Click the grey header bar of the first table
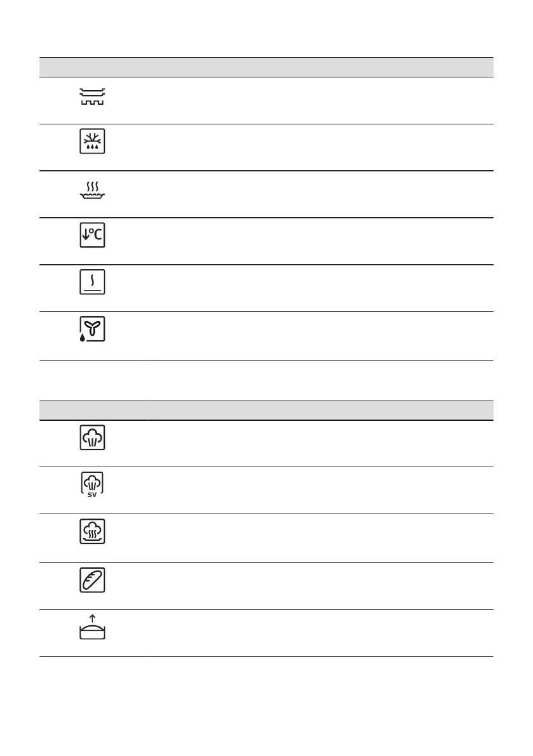The width and height of the screenshot is (533, 756). (x=267, y=67)
